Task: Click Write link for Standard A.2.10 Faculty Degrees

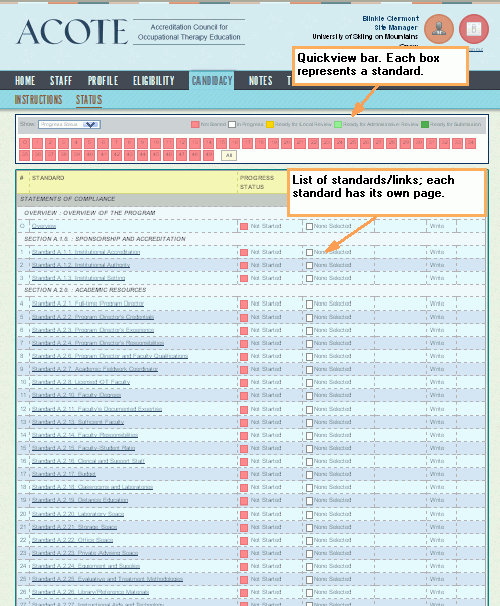Action: pos(437,395)
